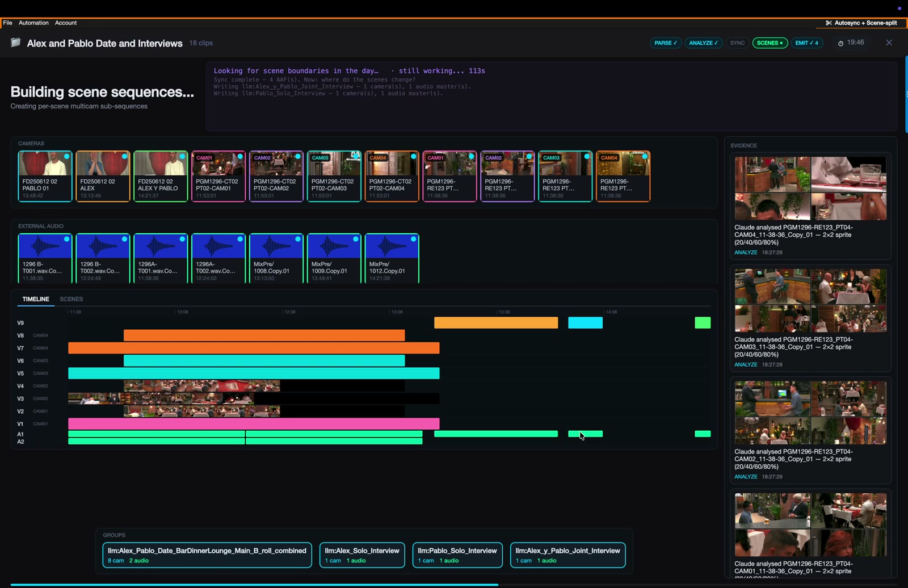Select the 1296 B-T002.wav waveform audio card

[103, 258]
